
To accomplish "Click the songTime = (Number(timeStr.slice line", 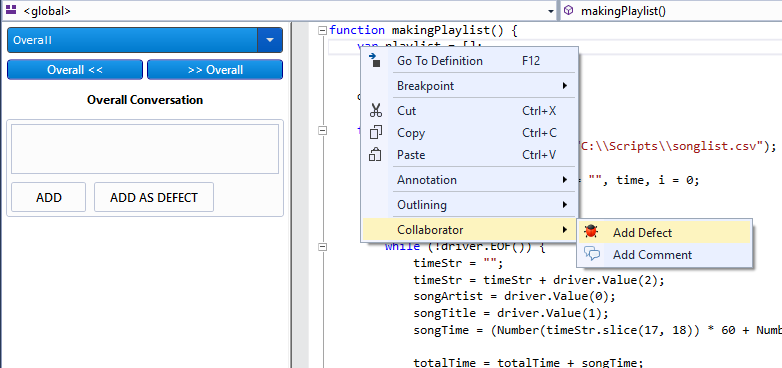I will (597, 330).
